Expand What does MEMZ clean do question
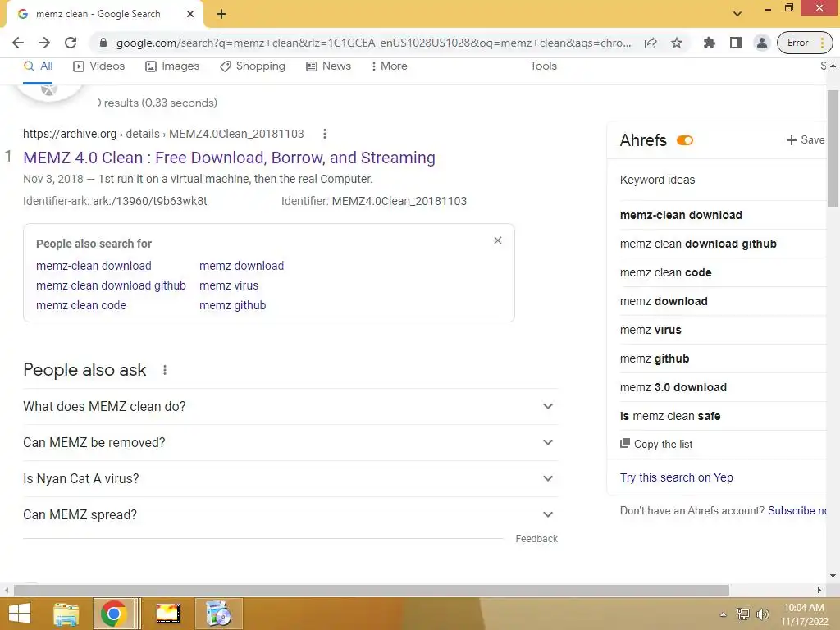Viewport: 840px width, 630px height. [x=290, y=407]
